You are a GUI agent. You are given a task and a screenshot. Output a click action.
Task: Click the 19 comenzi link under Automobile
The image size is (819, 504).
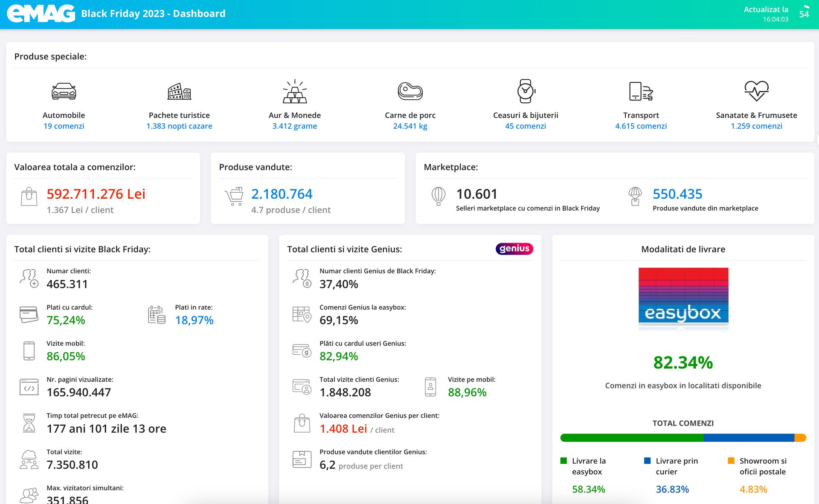pyautogui.click(x=64, y=126)
